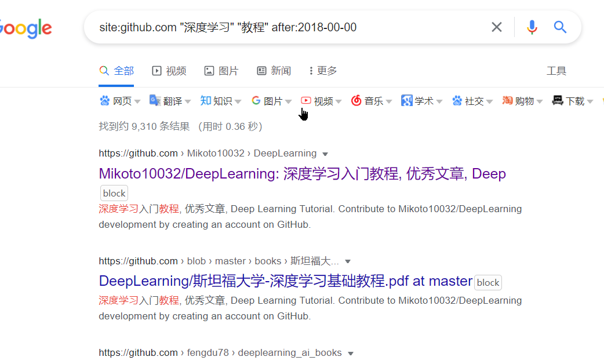The image size is (604, 364).
Task: Click the Zhihu 知 icon
Action: [205, 100]
